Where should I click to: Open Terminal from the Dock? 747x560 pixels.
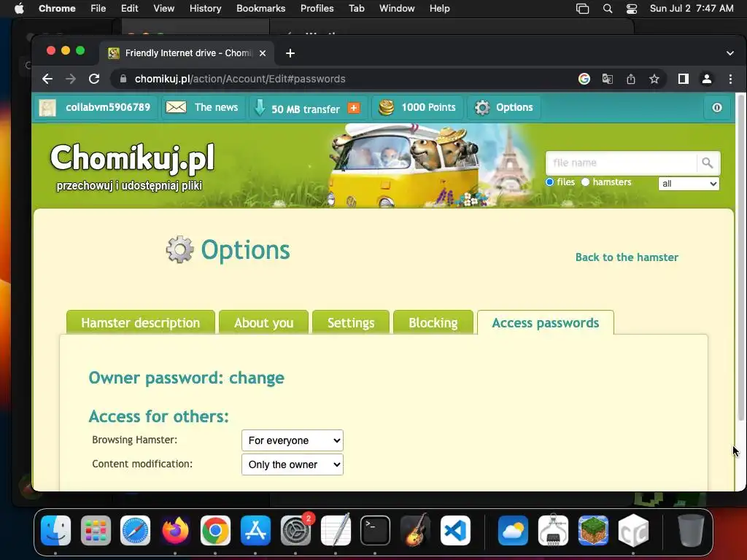tap(375, 531)
